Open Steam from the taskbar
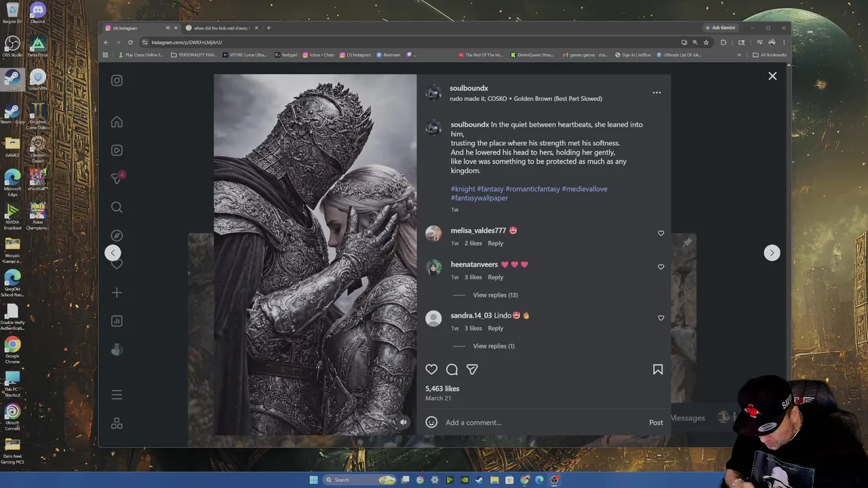The height and width of the screenshot is (488, 868). click(479, 480)
